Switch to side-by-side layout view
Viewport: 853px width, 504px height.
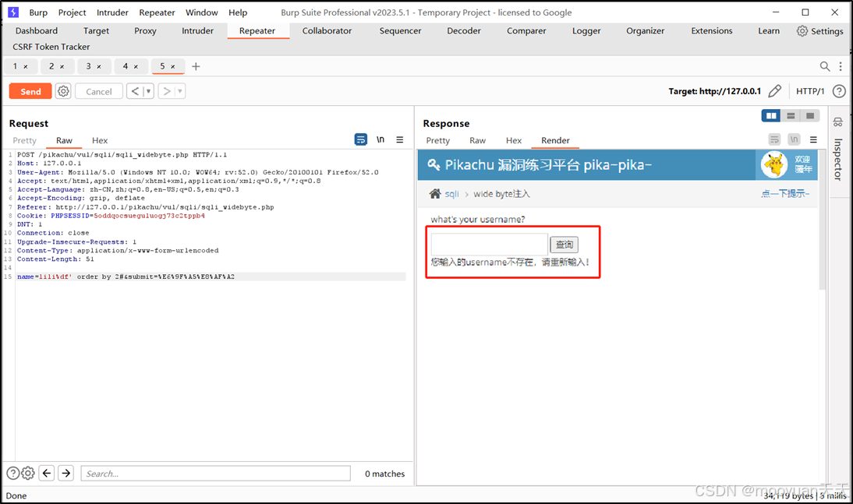click(x=771, y=116)
